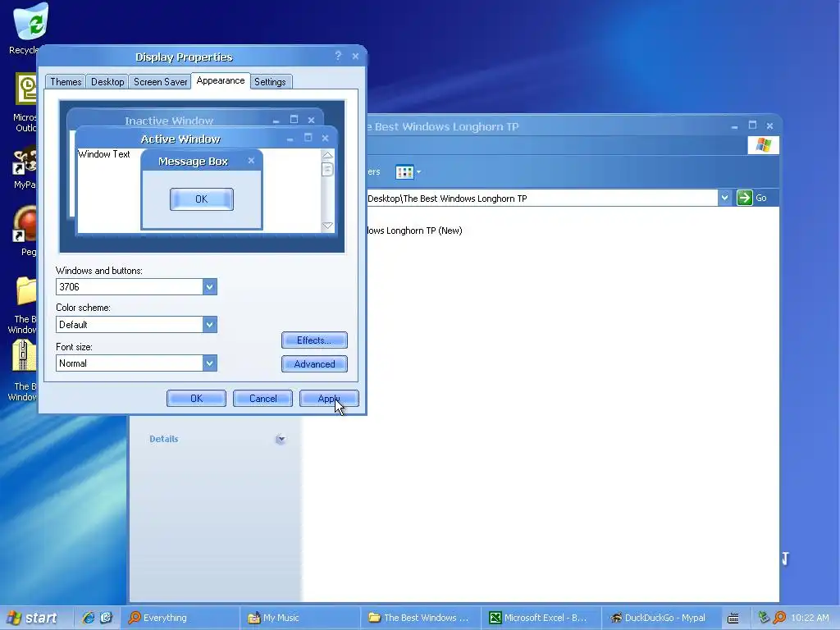Open the Windows and buttons dropdown
This screenshot has width=840, height=630.
209,286
